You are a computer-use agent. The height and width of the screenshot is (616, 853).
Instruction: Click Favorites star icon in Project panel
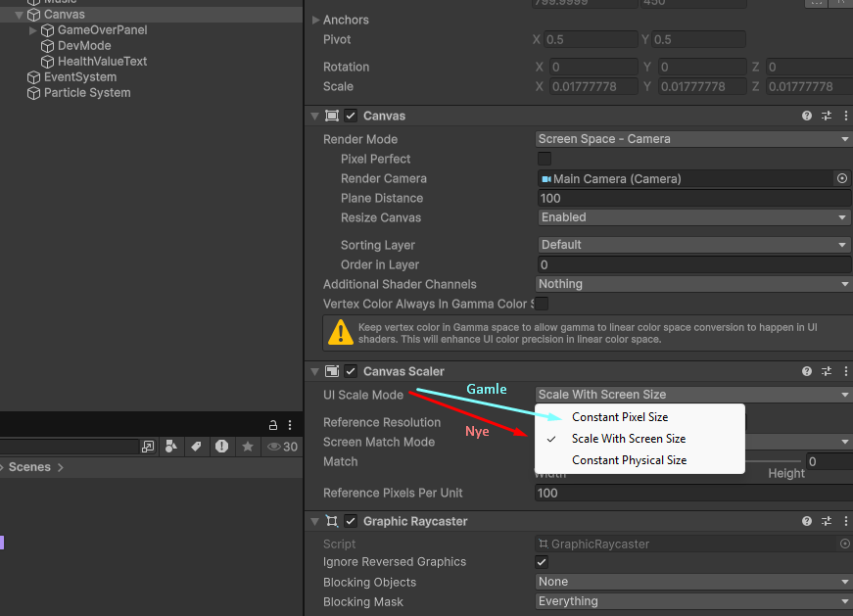point(248,447)
